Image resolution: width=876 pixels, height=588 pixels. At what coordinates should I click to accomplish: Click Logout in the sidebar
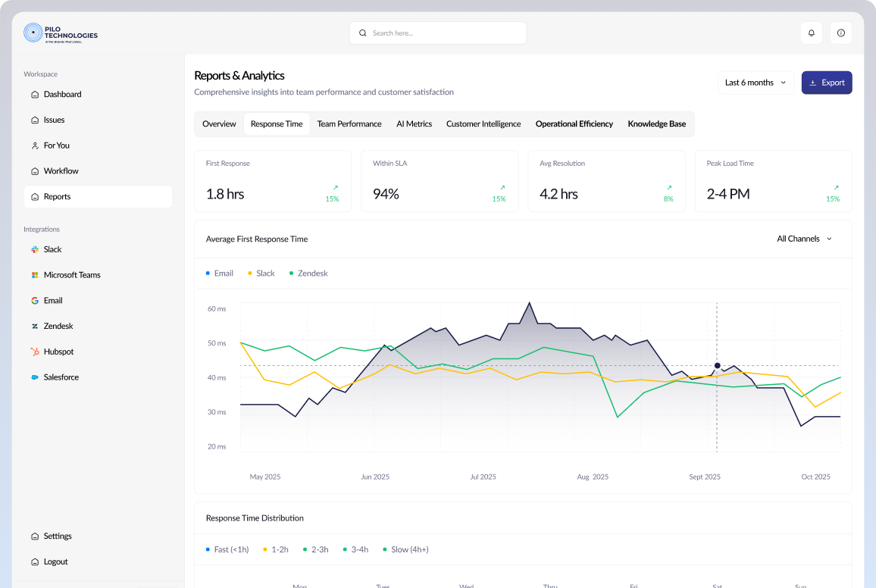(x=57, y=561)
